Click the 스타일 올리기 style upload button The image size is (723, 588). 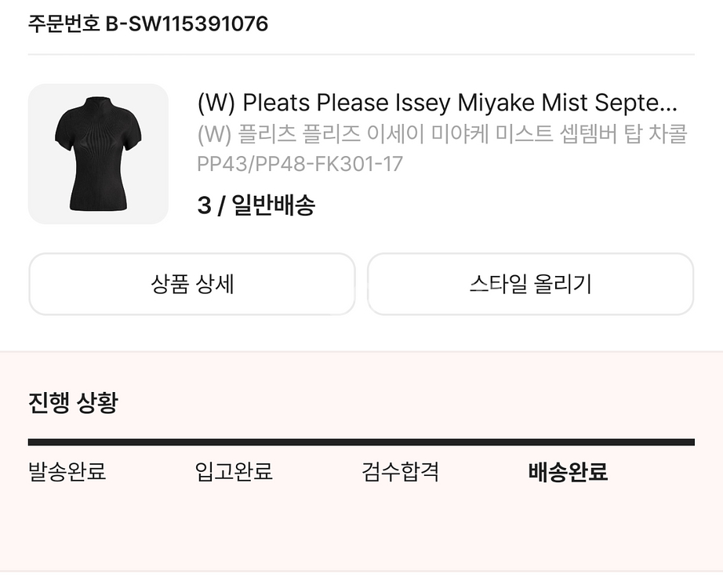(x=531, y=285)
